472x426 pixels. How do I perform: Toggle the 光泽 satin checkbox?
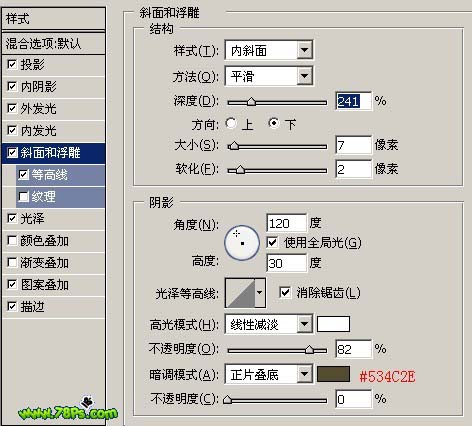(x=12, y=219)
